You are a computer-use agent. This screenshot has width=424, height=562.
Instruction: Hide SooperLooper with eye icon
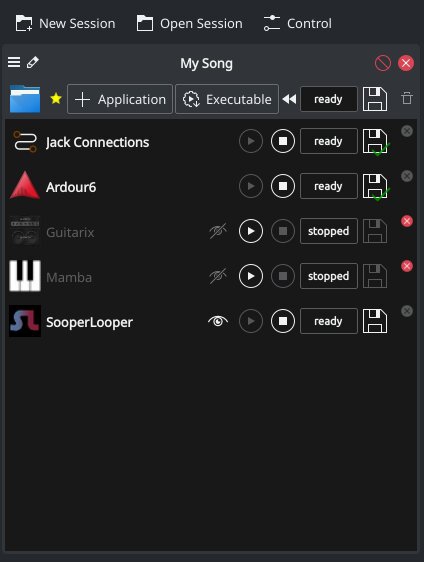218,321
